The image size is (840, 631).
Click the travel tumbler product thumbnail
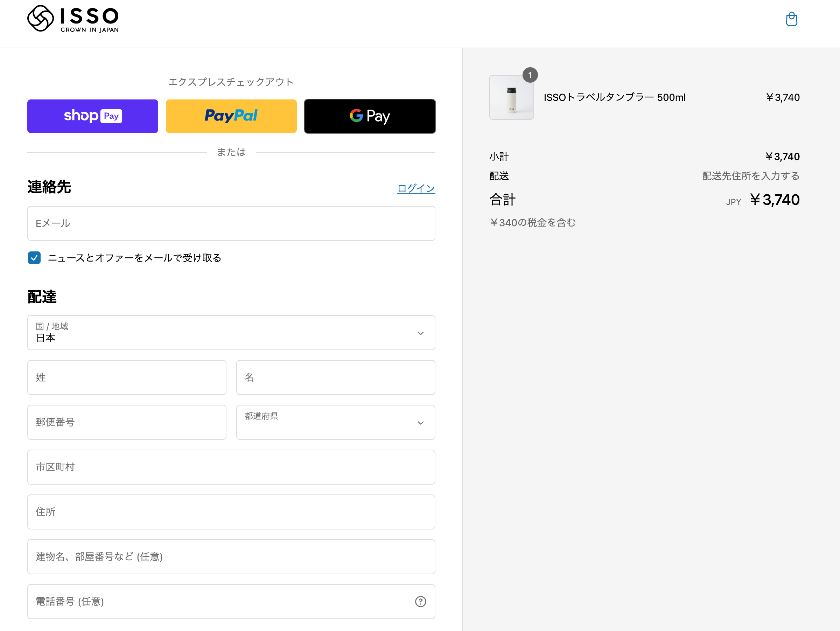(x=511, y=98)
